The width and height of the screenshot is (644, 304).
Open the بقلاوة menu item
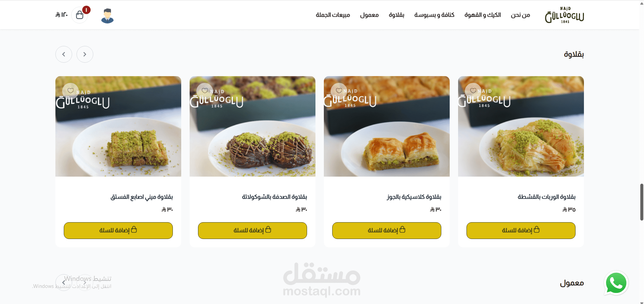click(x=396, y=15)
